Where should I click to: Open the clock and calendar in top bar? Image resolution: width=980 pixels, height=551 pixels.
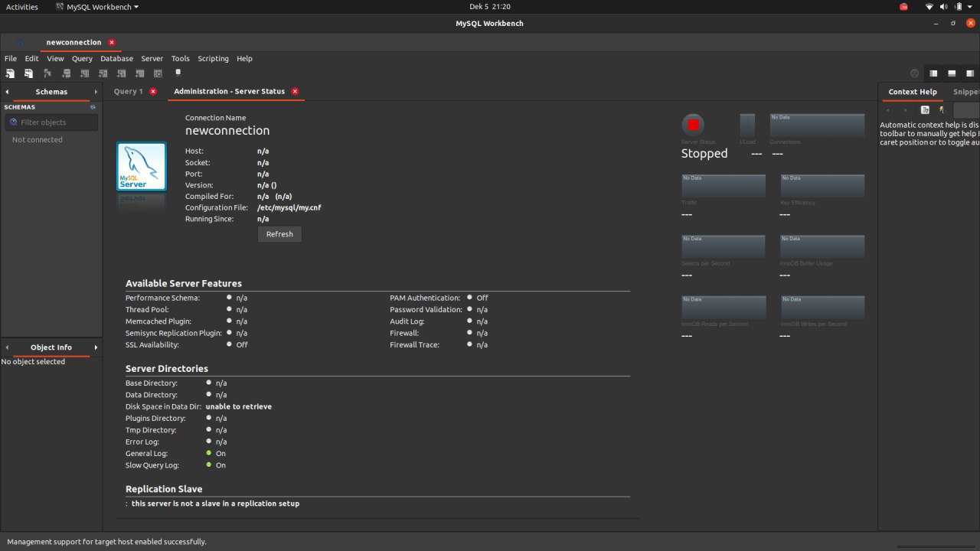pyautogui.click(x=490, y=7)
